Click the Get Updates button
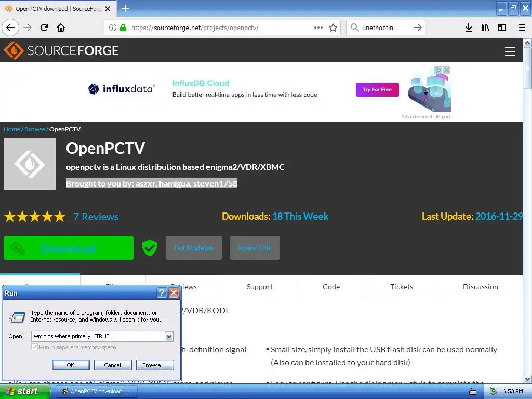 point(193,248)
